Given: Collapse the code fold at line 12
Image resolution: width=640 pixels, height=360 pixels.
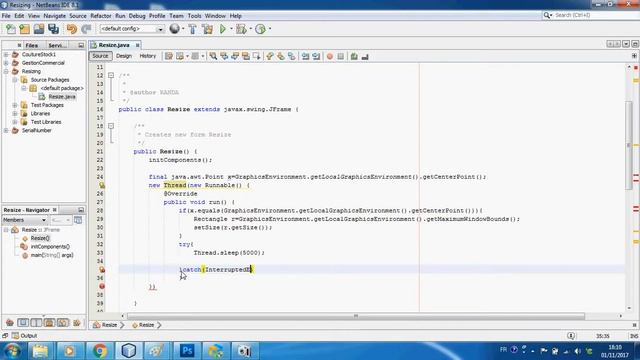Looking at the screenshot, I should click(111, 76).
